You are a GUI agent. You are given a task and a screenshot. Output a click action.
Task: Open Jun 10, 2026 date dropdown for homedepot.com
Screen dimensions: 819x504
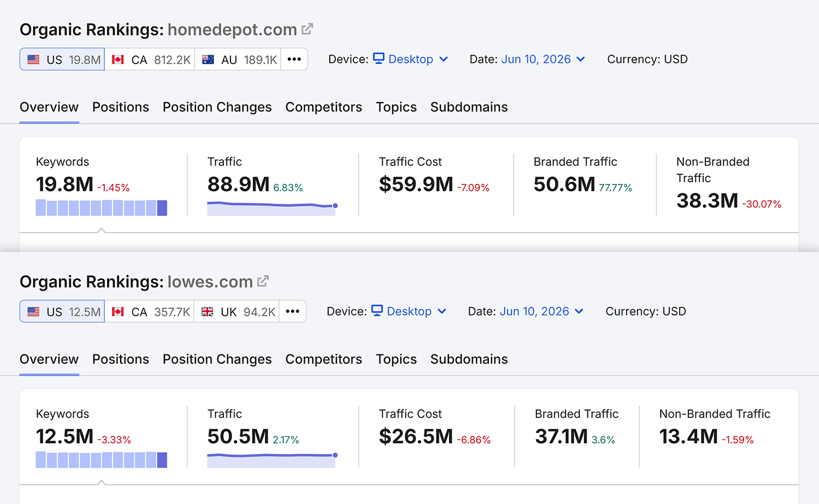click(543, 59)
